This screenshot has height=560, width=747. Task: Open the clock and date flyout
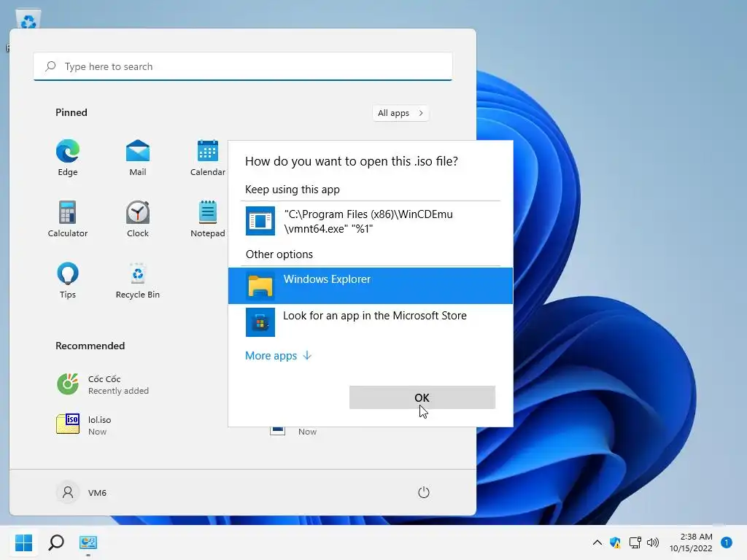coord(691,542)
